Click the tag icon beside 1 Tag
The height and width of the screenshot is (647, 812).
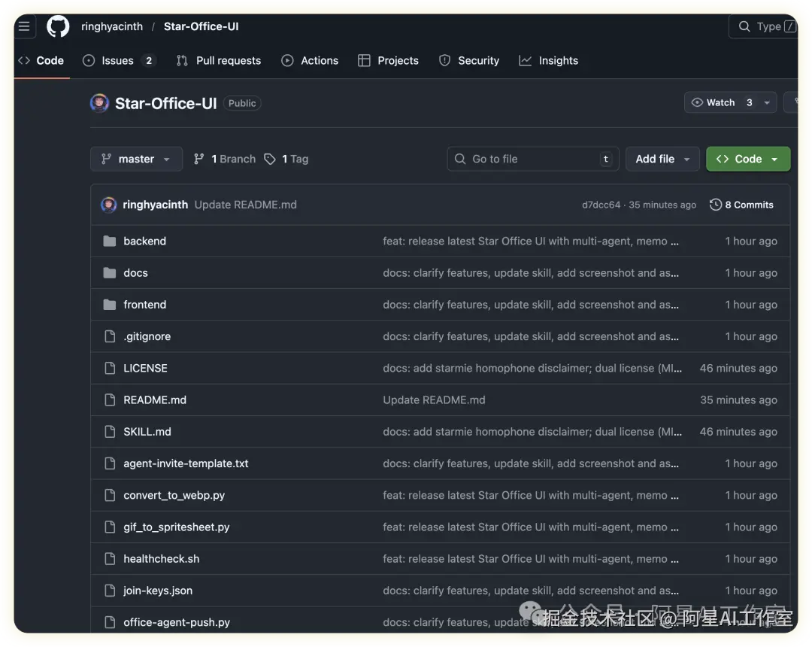click(270, 159)
